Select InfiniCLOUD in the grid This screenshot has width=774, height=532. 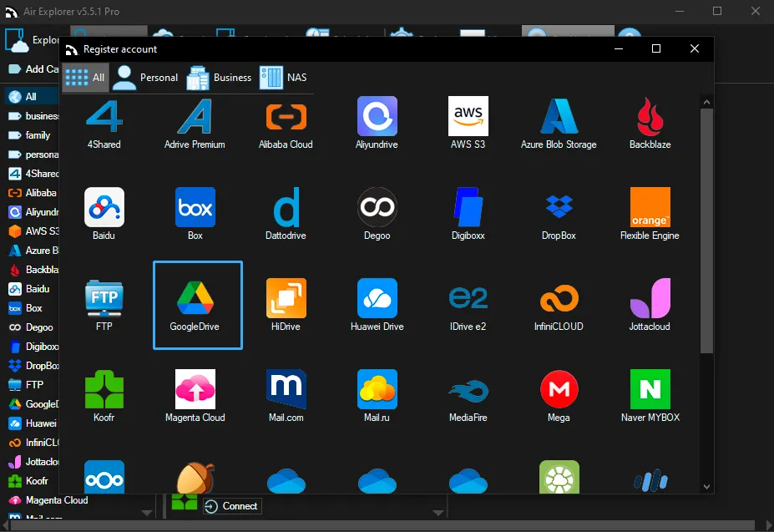[559, 298]
